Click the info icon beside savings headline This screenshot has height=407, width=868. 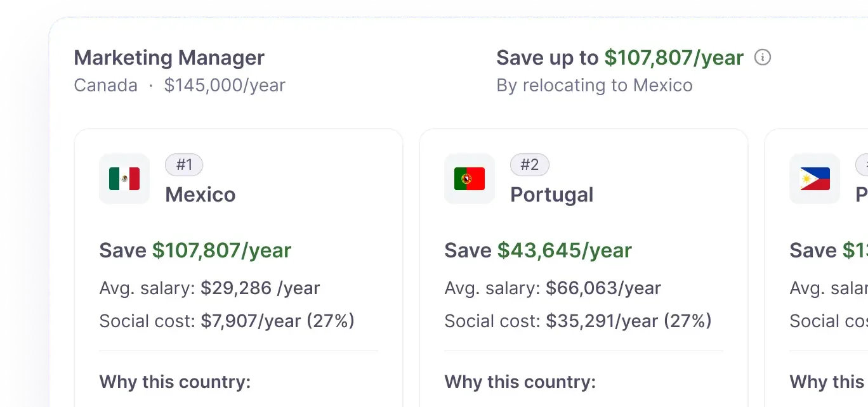click(x=763, y=58)
